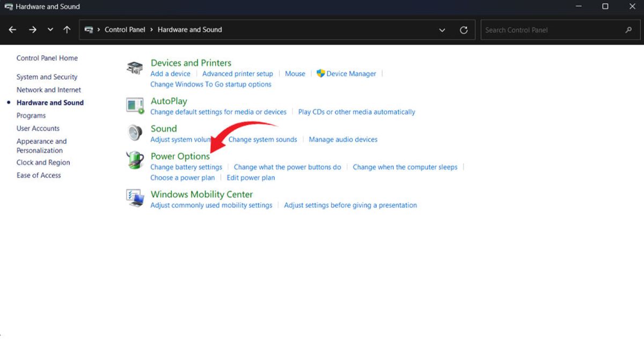Open Advanced printer setup
Screen dimensions: 644x339
tap(238, 74)
